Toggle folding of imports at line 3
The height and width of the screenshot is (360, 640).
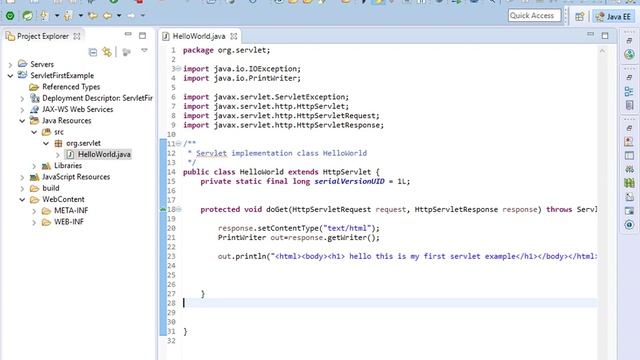coord(178,69)
